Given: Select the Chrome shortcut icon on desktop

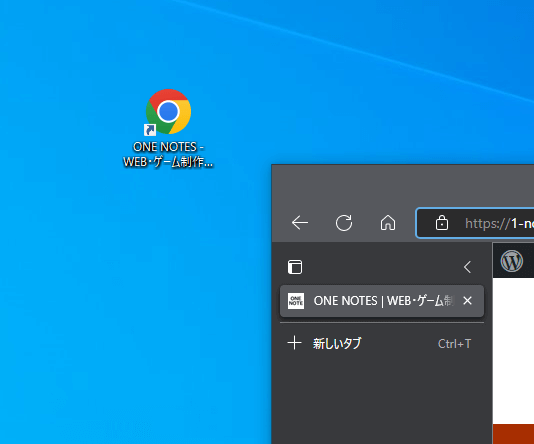Looking at the screenshot, I should [x=168, y=112].
